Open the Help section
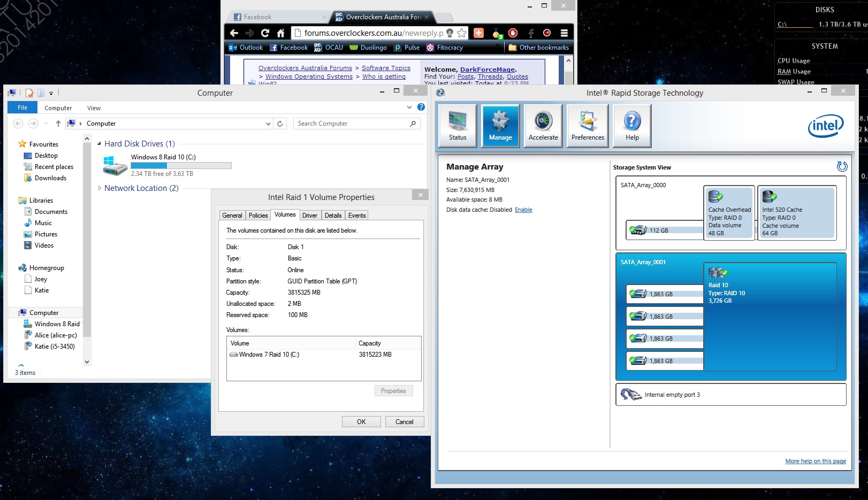Screen dimensions: 868x500 coord(632,126)
